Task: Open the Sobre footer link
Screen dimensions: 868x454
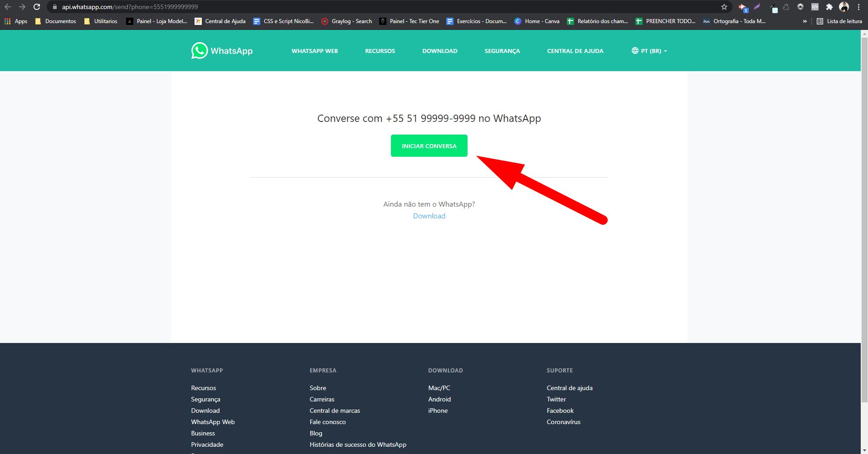Action: pyautogui.click(x=318, y=388)
